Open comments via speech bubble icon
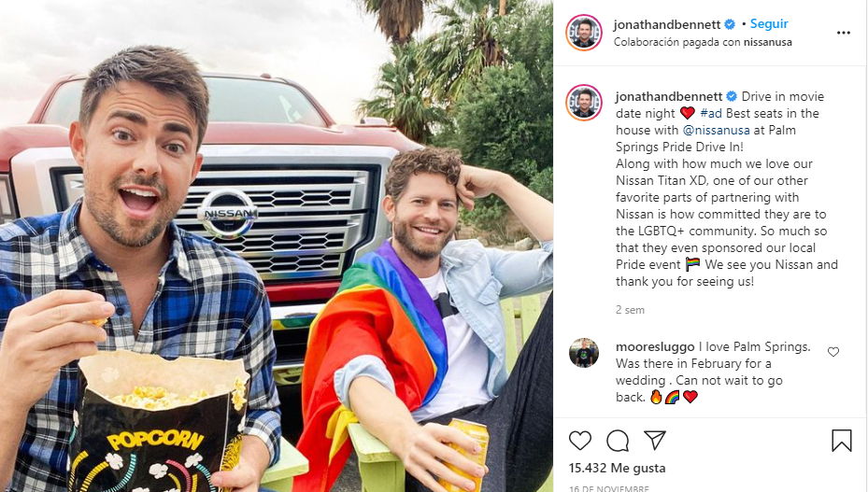Image resolution: width=868 pixels, height=492 pixels. tap(618, 441)
